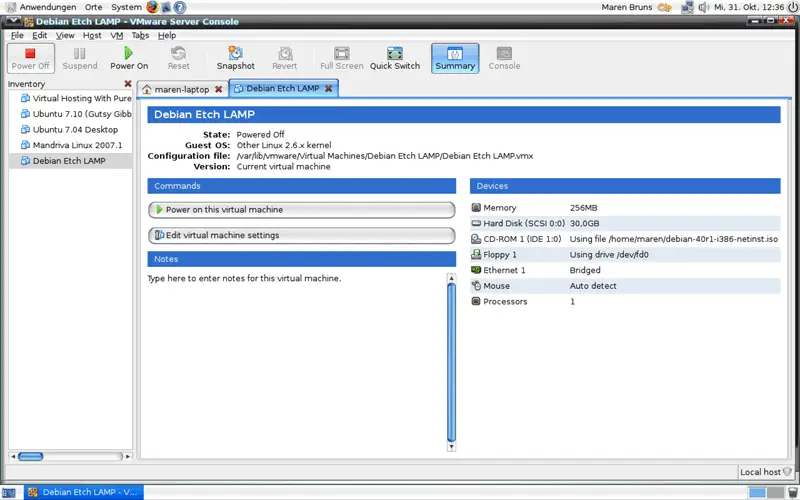Click Inventory scrollbar right arrow
Screen dimensions: 800x500
(128, 456)
